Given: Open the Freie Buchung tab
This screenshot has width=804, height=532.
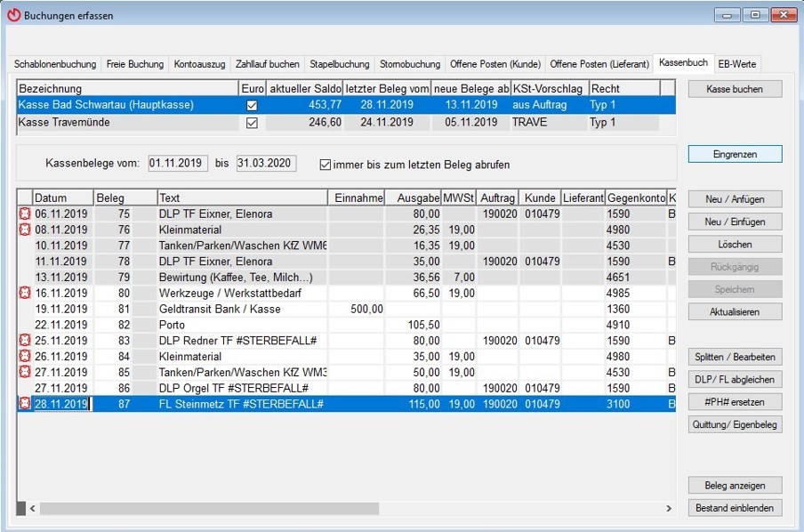Looking at the screenshot, I should 135,64.
